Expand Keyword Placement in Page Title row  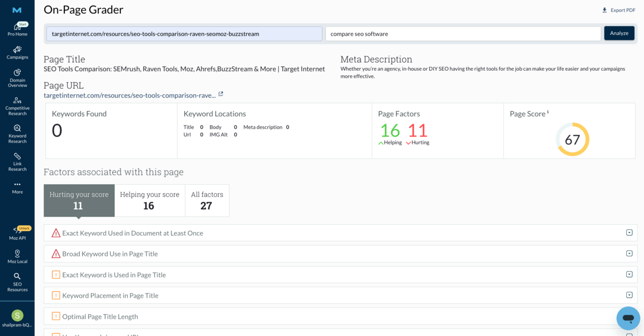pyautogui.click(x=630, y=295)
